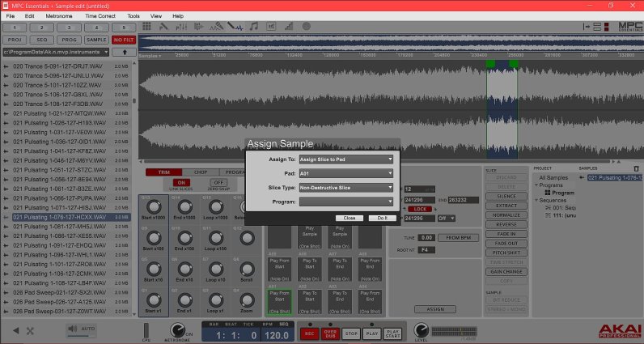Click the Do It button

coord(379,218)
